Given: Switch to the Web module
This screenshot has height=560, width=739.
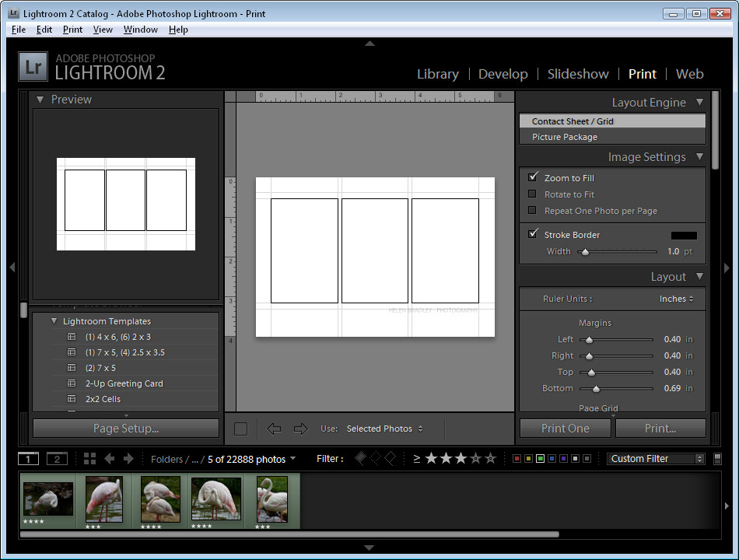Looking at the screenshot, I should pos(689,74).
